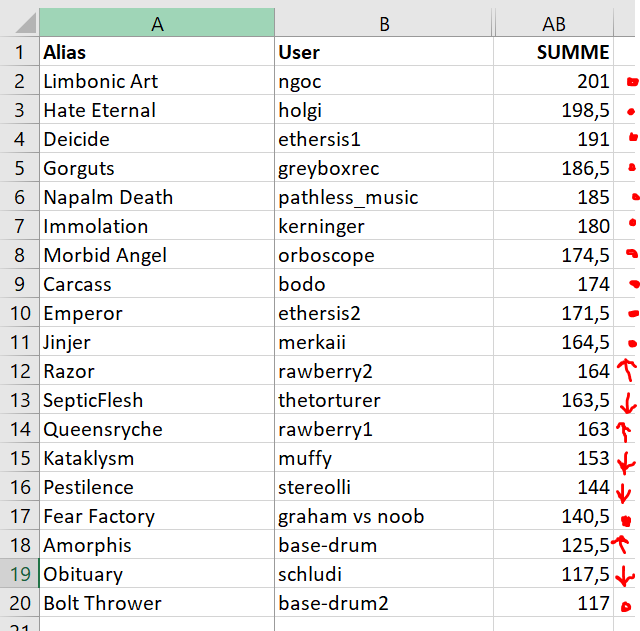This screenshot has height=631, width=640.
Task: Click the red down arrow next to Kataklysm's 153
Action: click(626, 462)
